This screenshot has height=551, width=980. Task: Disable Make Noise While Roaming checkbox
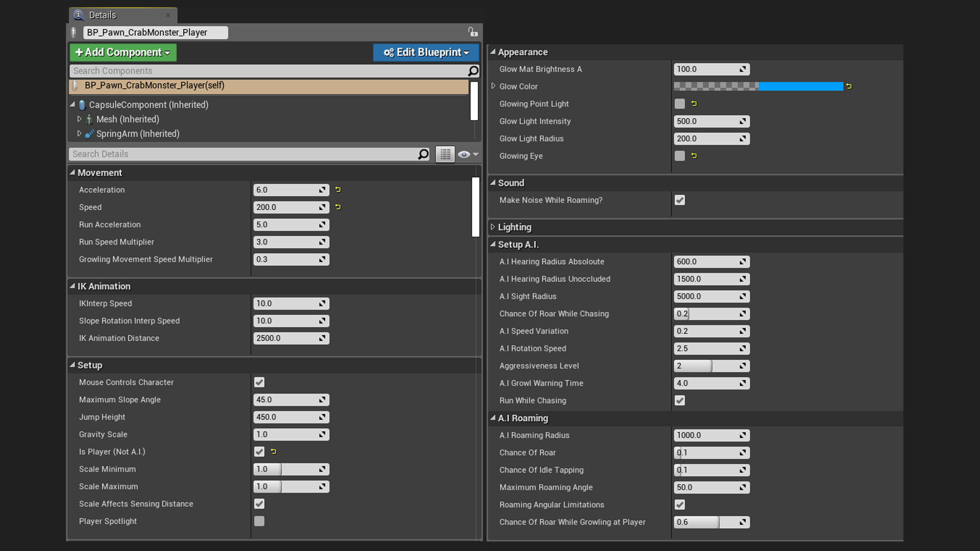pos(679,200)
